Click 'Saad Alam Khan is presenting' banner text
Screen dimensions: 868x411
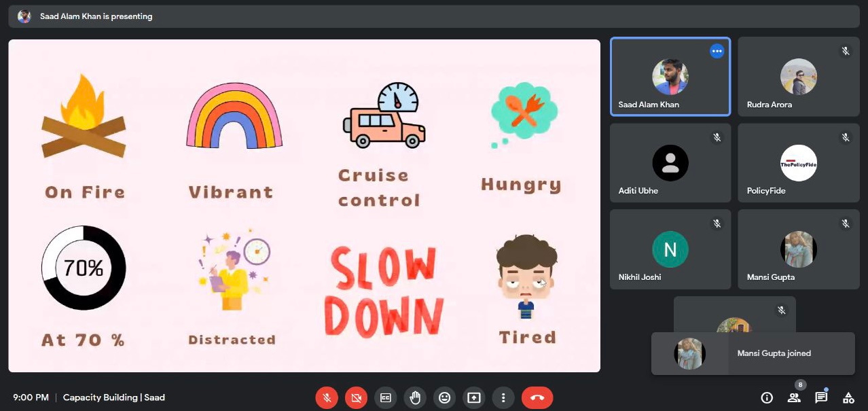pyautogui.click(x=96, y=16)
